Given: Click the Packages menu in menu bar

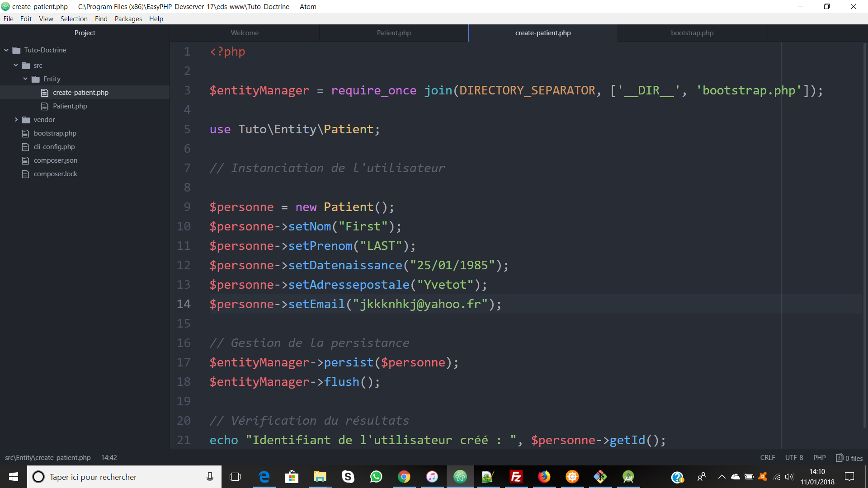Looking at the screenshot, I should [x=127, y=19].
